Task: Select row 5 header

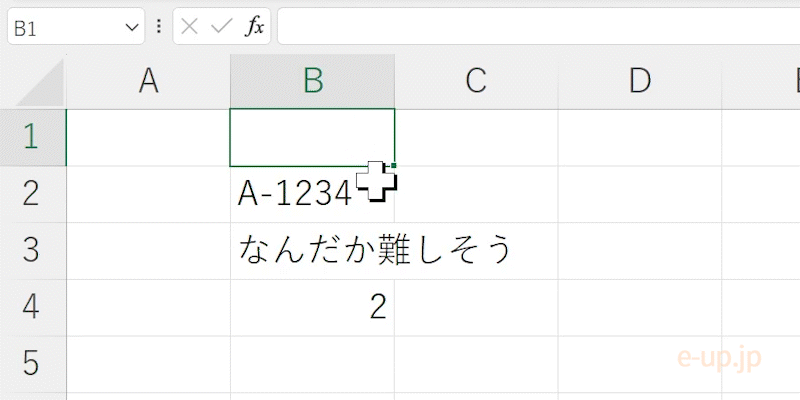Action: [33, 364]
